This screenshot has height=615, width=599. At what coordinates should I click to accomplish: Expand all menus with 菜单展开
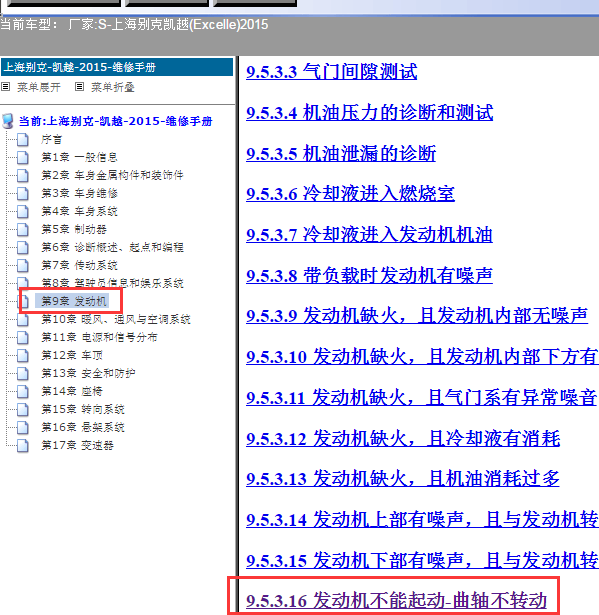click(38, 87)
